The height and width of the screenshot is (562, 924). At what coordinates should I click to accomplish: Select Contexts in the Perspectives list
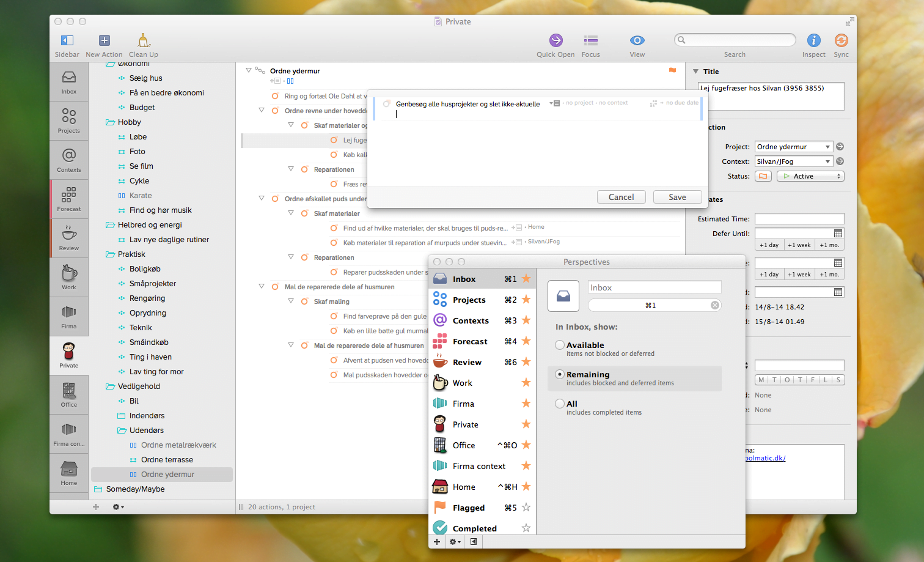[x=470, y=320]
